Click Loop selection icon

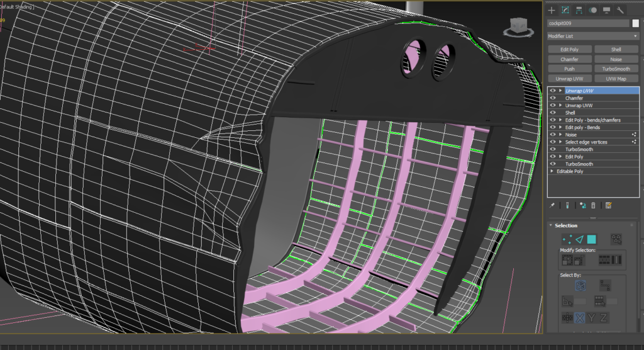click(604, 260)
